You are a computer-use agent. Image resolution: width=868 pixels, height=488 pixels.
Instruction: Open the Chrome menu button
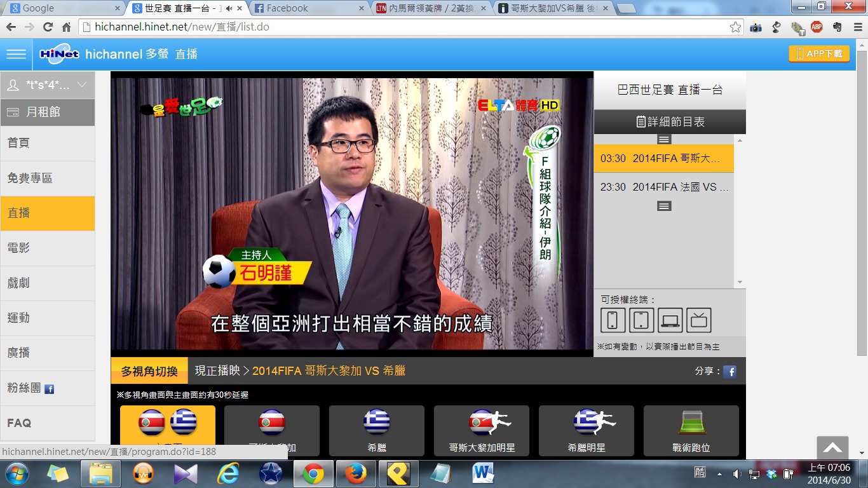click(857, 27)
